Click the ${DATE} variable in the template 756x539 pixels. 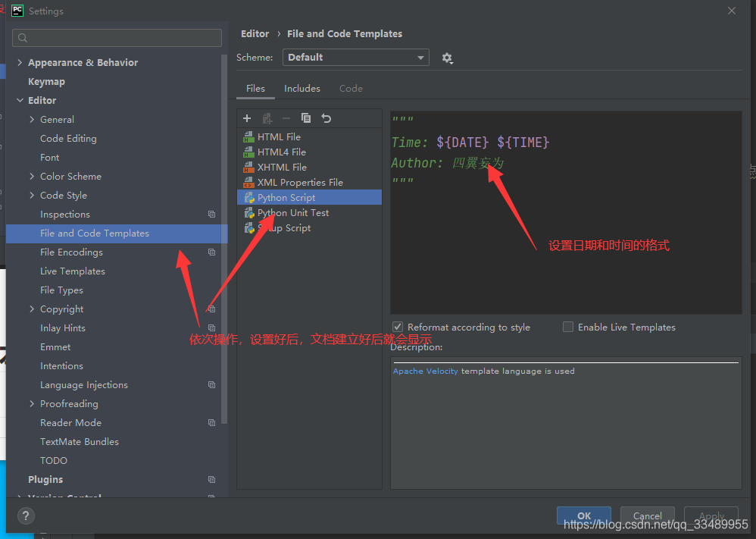click(462, 143)
